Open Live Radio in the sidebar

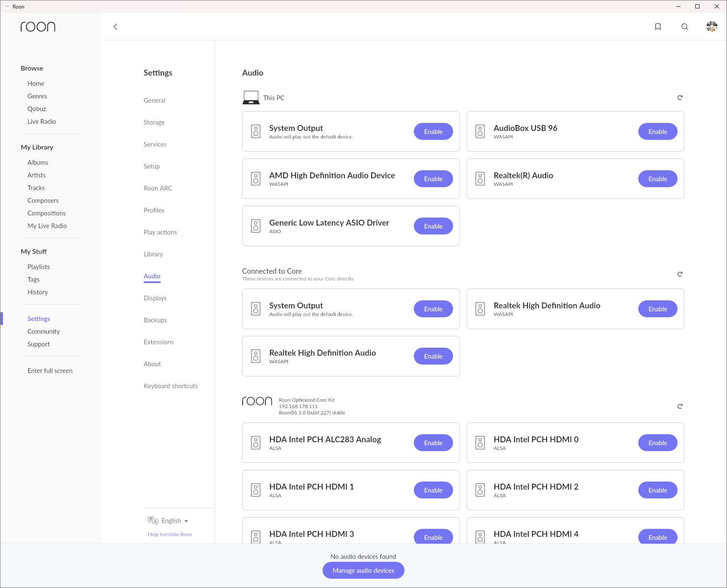pyautogui.click(x=42, y=121)
